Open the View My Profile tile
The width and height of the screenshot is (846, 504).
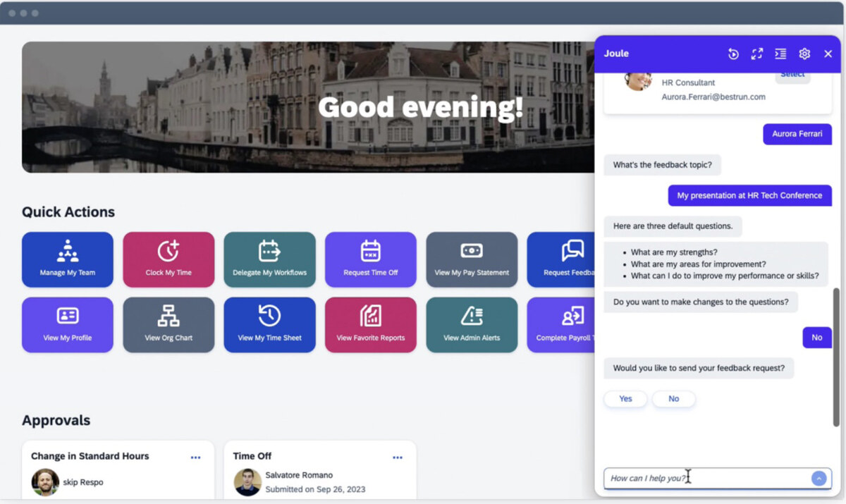68,325
